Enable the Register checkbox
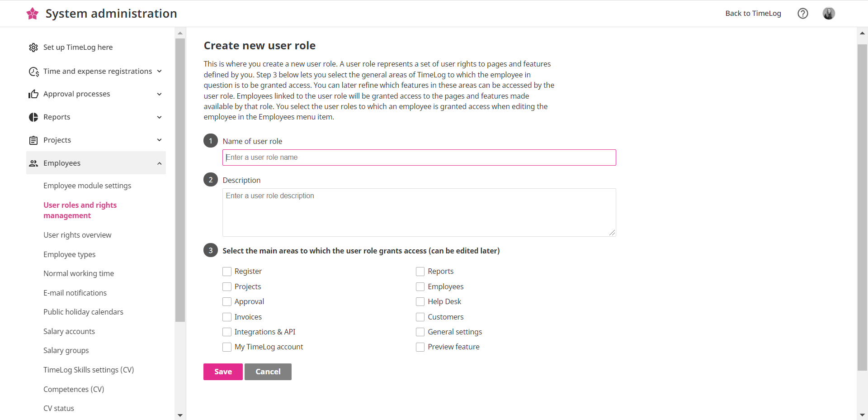Screen dimensions: 868x420 pyautogui.click(x=227, y=272)
